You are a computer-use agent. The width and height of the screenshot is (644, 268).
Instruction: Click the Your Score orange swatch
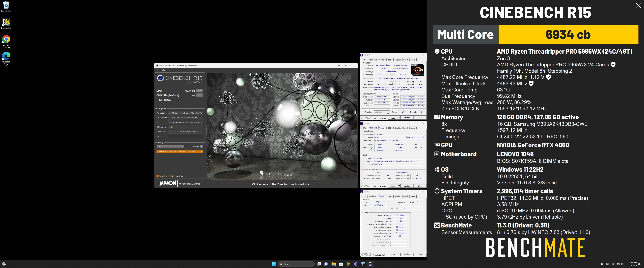(x=158, y=176)
